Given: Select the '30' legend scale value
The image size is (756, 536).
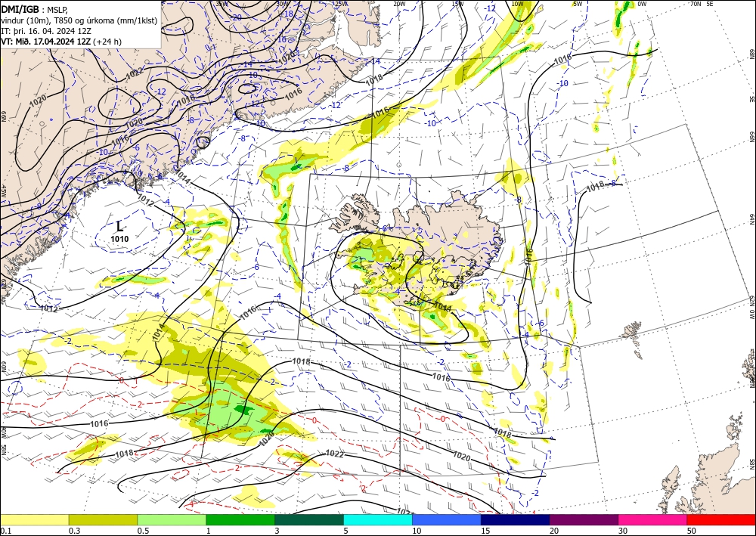Looking at the screenshot, I should pos(624,531).
